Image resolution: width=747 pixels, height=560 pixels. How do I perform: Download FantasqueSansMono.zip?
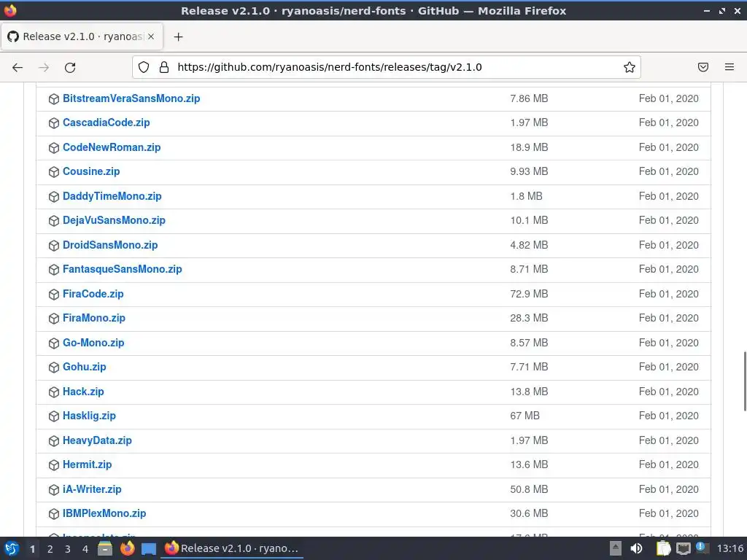pyautogui.click(x=122, y=270)
